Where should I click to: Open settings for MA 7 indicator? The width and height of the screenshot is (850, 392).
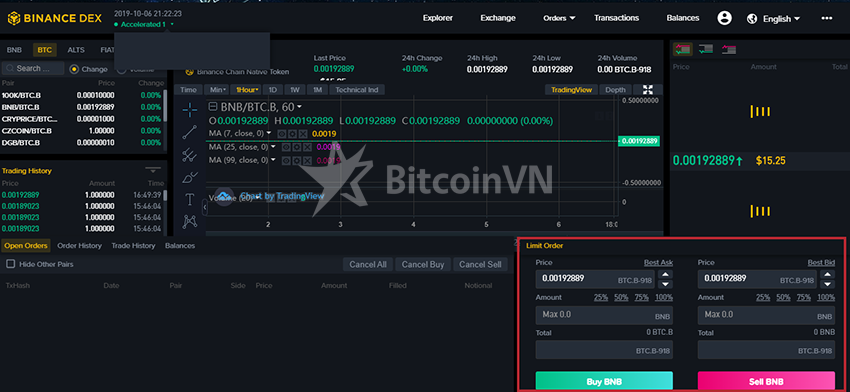292,133
